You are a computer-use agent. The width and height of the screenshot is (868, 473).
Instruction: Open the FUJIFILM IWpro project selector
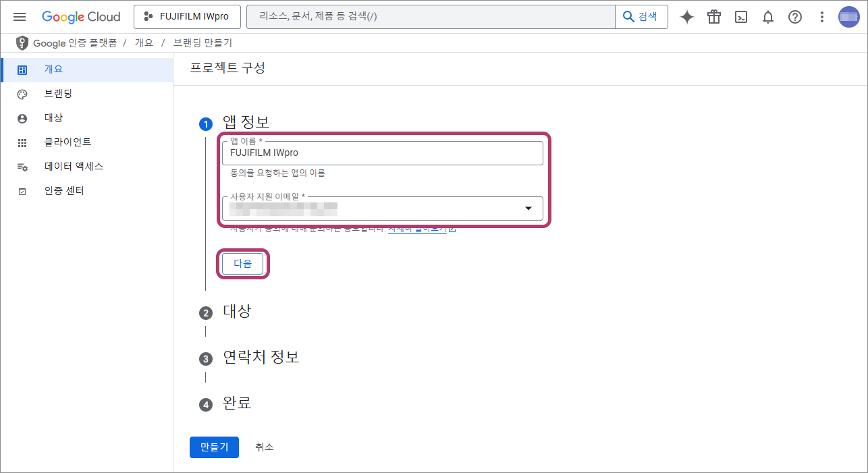(x=186, y=17)
